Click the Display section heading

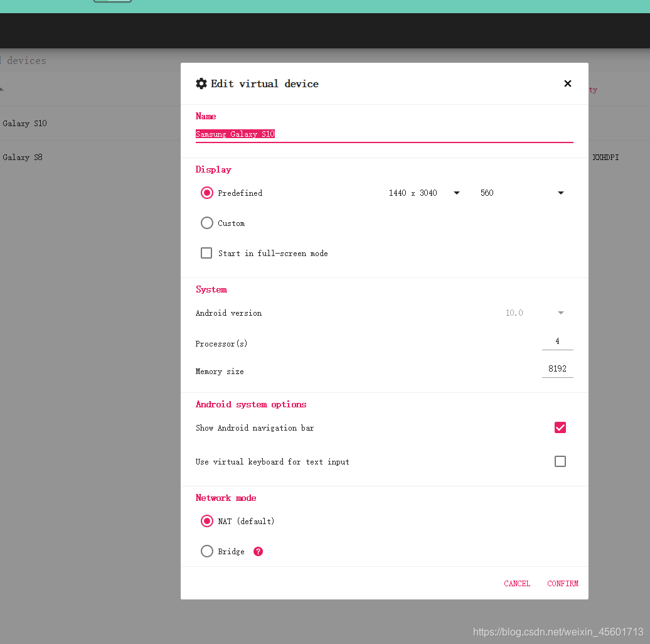[x=213, y=169]
